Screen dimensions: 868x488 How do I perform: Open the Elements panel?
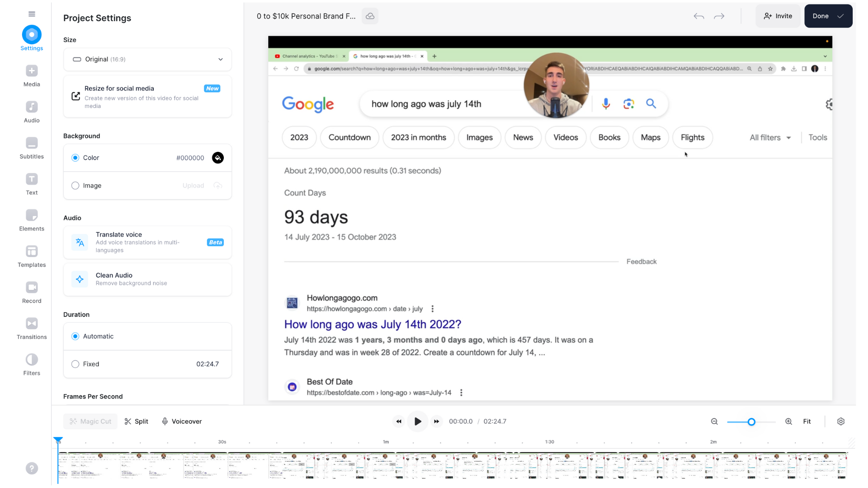(32, 220)
